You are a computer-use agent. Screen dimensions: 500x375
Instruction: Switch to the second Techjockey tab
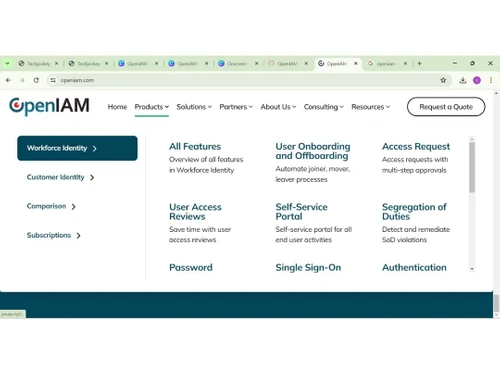88,63
